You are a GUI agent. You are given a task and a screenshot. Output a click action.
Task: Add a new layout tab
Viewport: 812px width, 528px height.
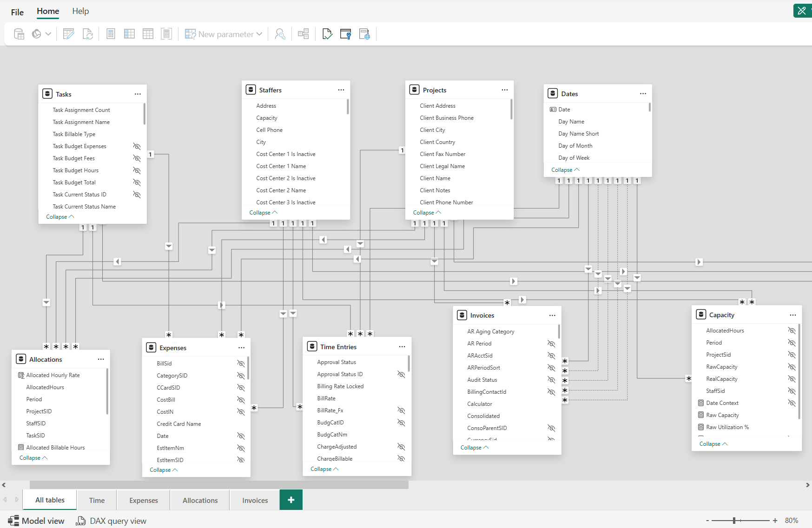[x=291, y=500]
